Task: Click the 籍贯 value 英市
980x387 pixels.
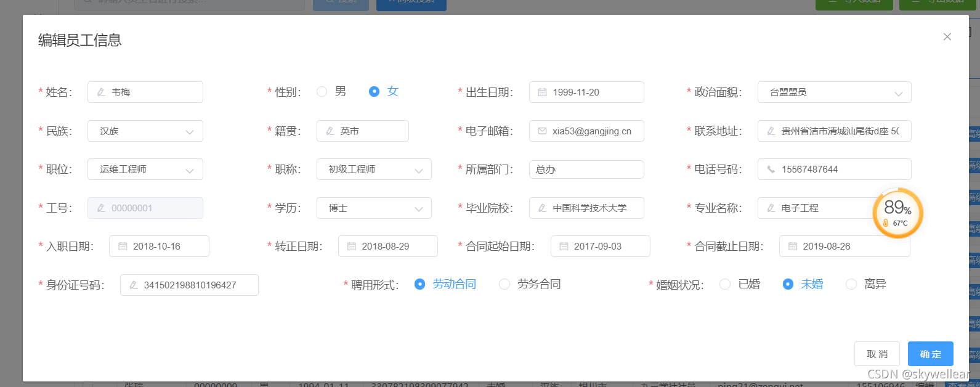Action: 349,131
